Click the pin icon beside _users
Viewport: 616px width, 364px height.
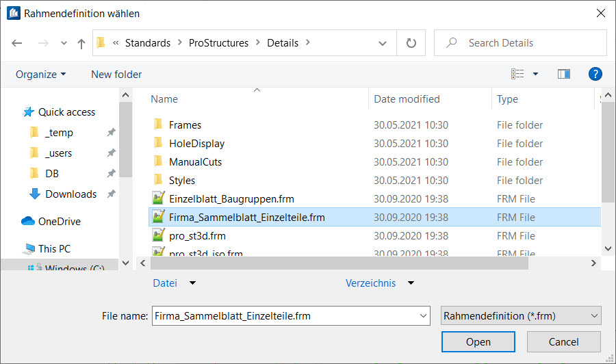(111, 153)
